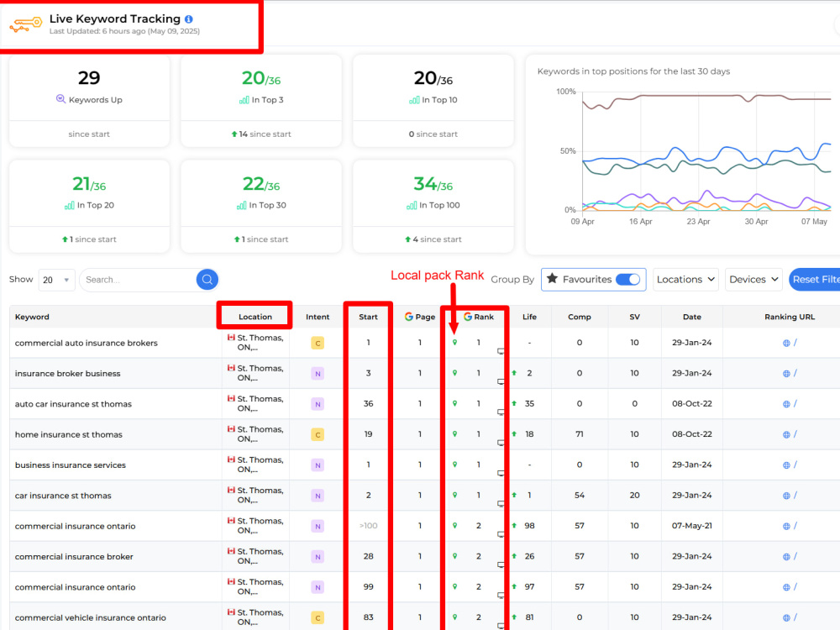Sort by the Comp column header
Screen dimensions: 840x630
point(579,317)
